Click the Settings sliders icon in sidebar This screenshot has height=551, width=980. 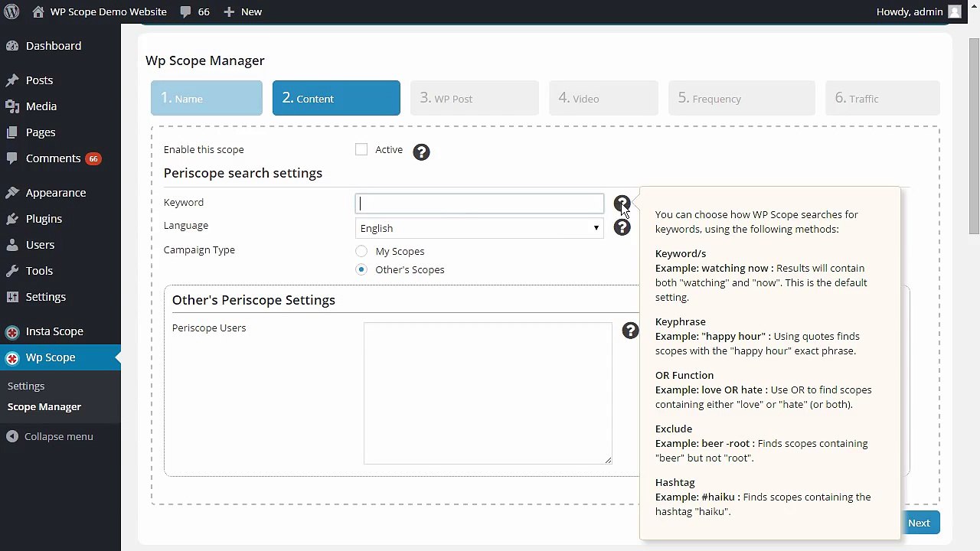point(12,297)
